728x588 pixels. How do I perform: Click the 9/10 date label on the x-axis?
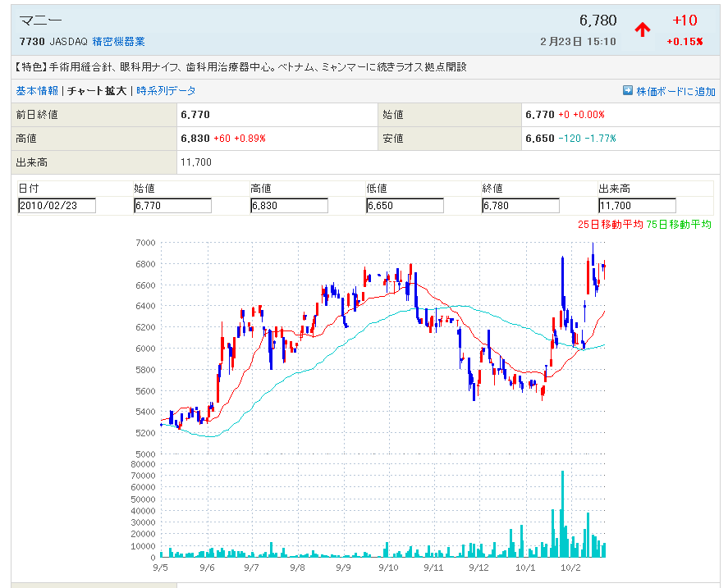[x=389, y=567]
